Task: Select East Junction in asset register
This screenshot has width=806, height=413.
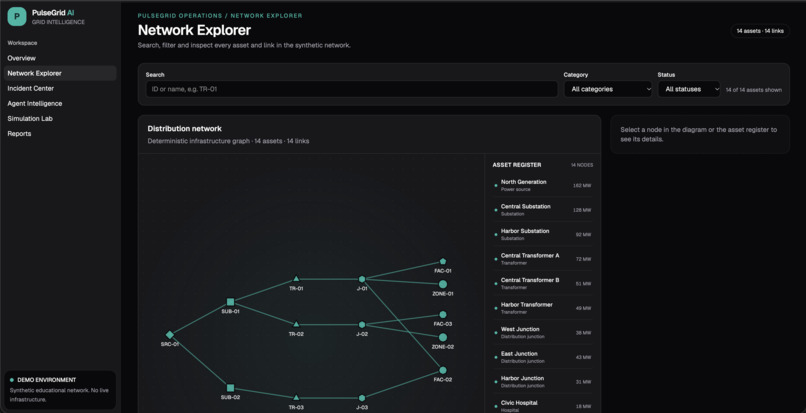Action: tap(543, 357)
